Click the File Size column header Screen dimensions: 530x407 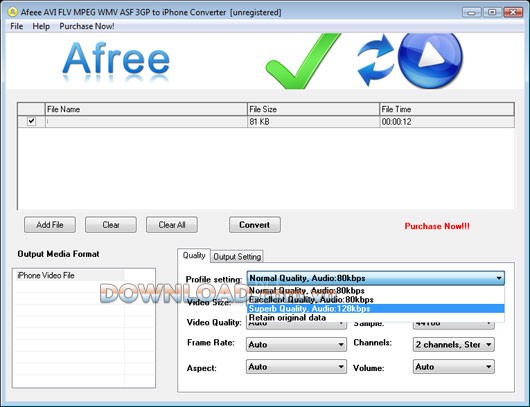tap(313, 109)
